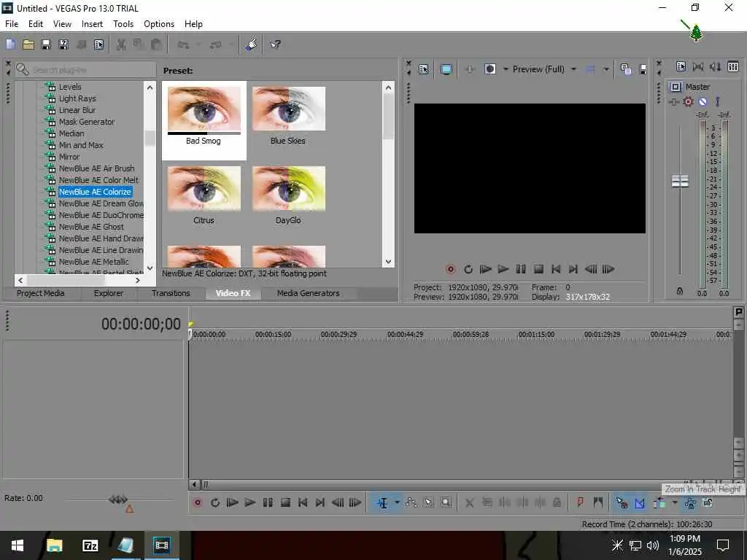Open the Auto Ripple mode dropdown arrow

[x=674, y=502]
